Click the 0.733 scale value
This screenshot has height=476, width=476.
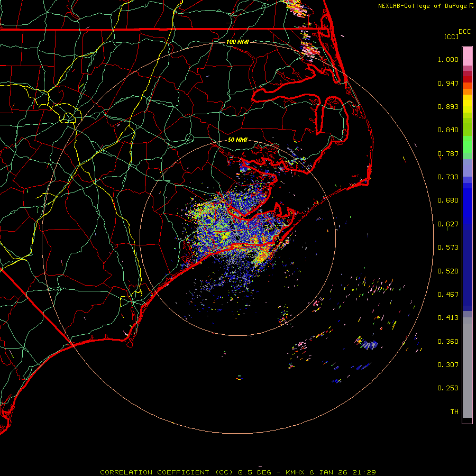tap(448, 177)
